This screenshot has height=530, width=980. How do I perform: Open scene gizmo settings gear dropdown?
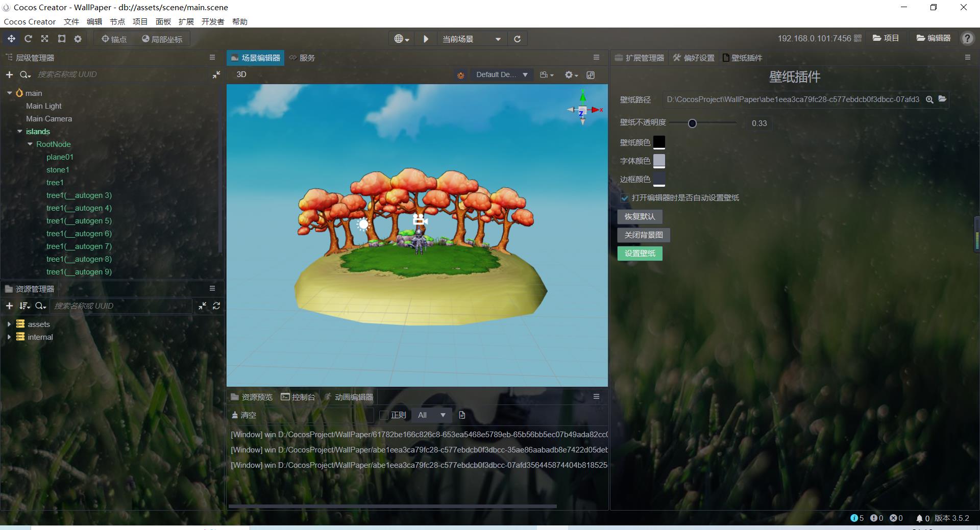point(571,75)
